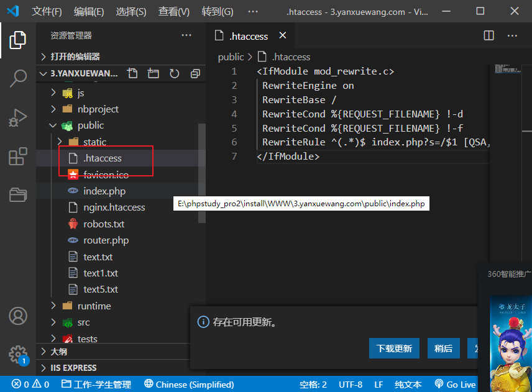Expand the 大纲 outline section

(112, 352)
